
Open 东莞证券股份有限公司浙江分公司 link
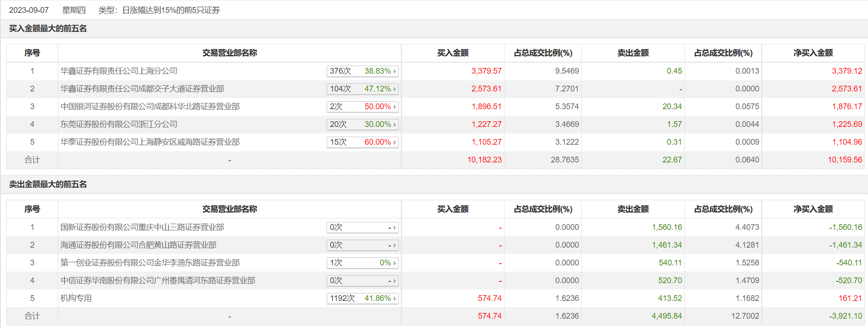pyautogui.click(x=119, y=124)
